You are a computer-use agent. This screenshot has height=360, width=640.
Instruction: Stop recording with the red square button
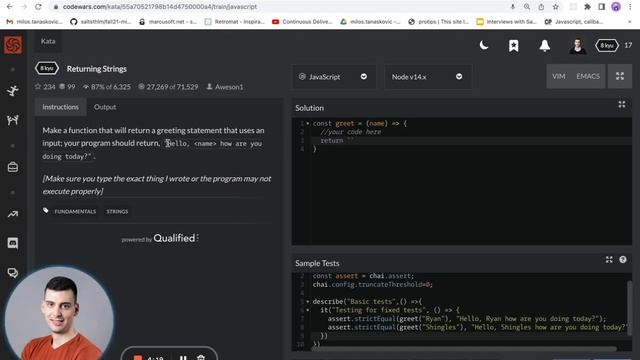pos(138,358)
